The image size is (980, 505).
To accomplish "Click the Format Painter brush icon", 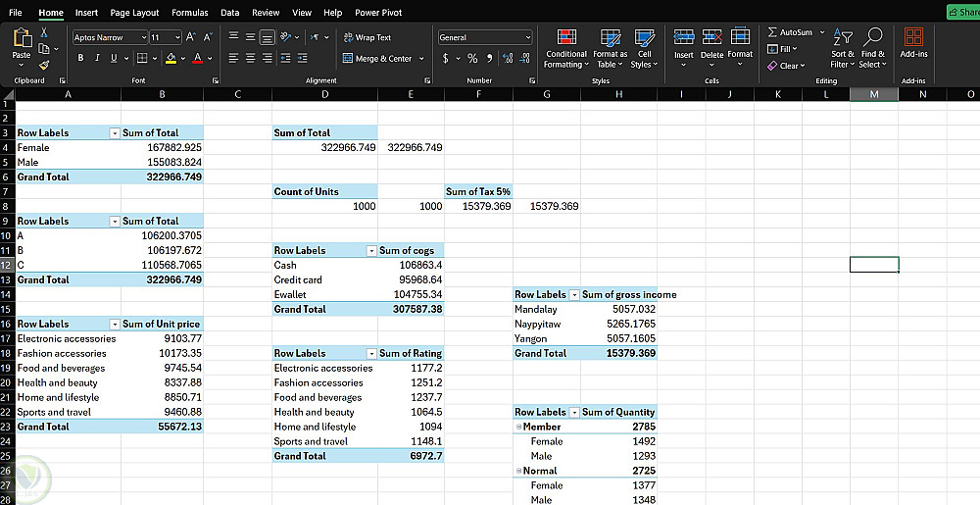I will [x=44, y=65].
